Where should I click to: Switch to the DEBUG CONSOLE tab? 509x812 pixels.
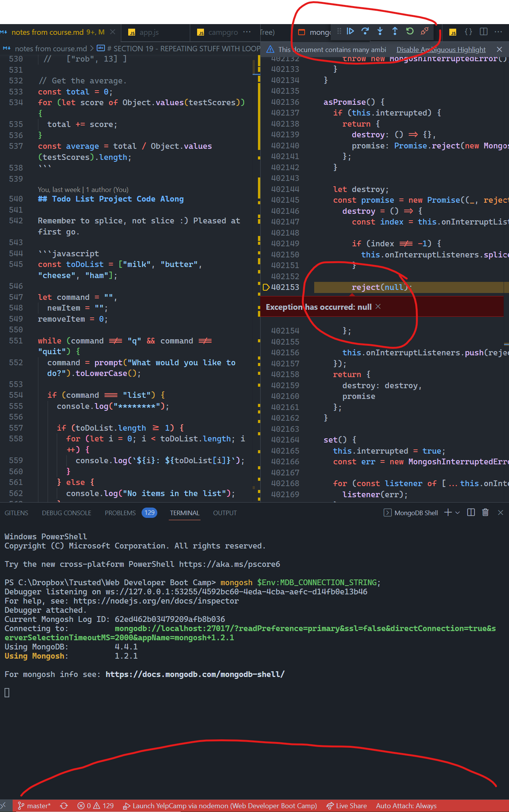click(67, 513)
